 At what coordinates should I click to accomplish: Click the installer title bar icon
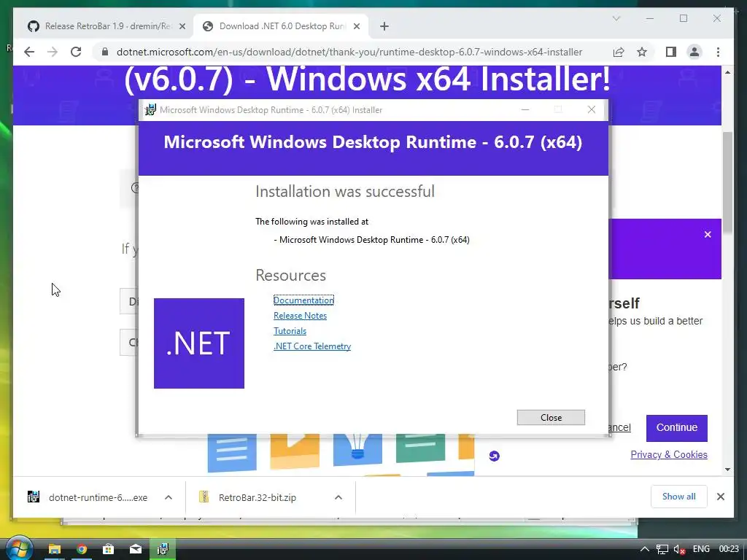(x=150, y=109)
